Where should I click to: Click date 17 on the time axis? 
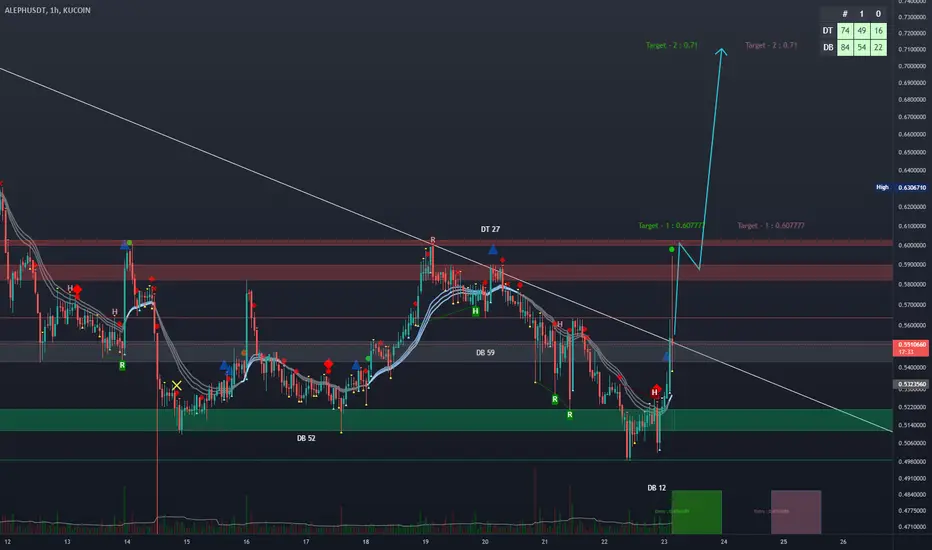click(x=306, y=542)
